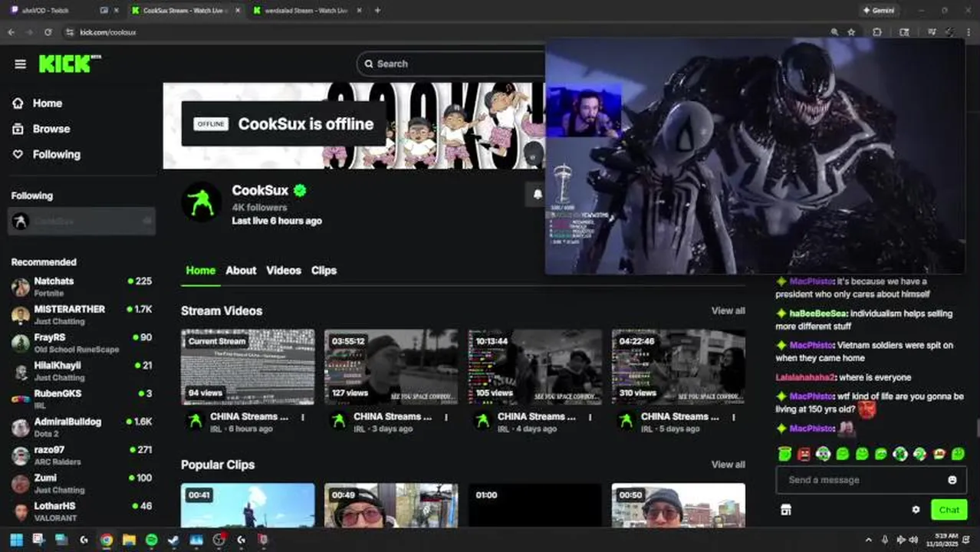
Task: Open the emoji picker in chat box
Action: pos(952,480)
